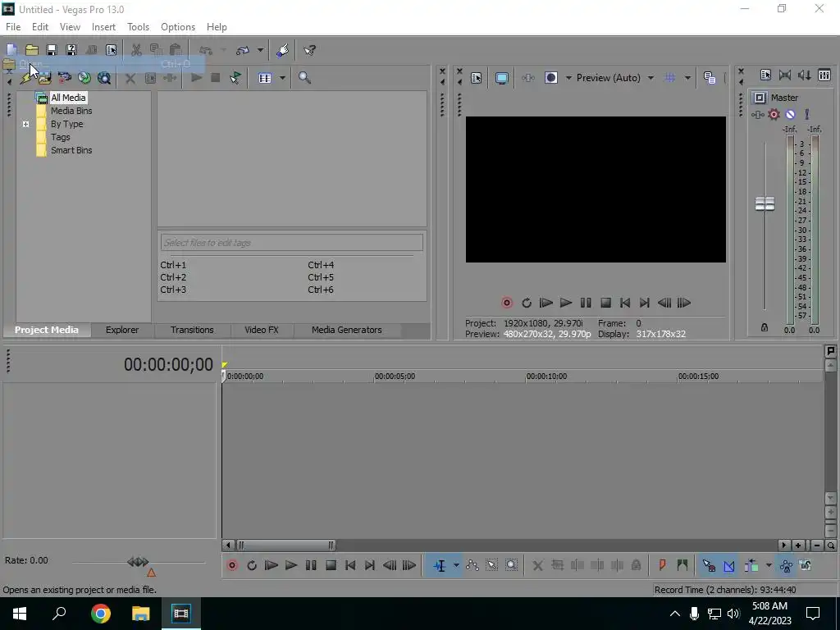Toggle Auto Ripple button
The height and width of the screenshot is (630, 840).
[751, 566]
